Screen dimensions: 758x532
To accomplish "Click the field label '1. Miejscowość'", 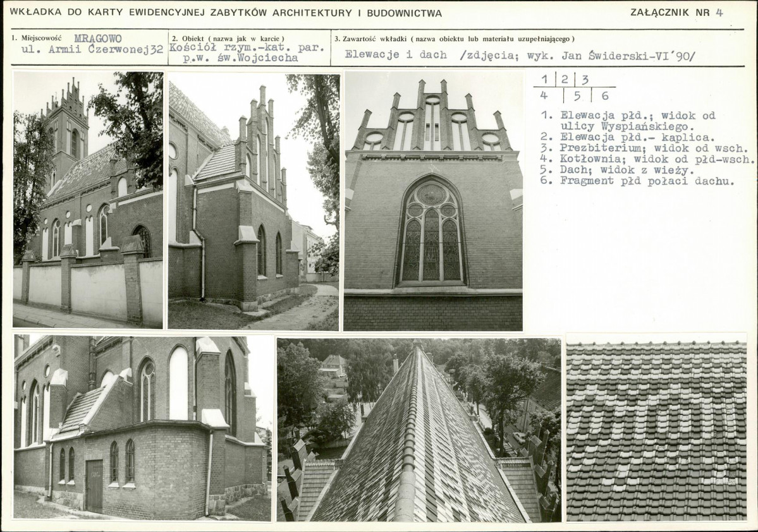I will coord(37,38).
